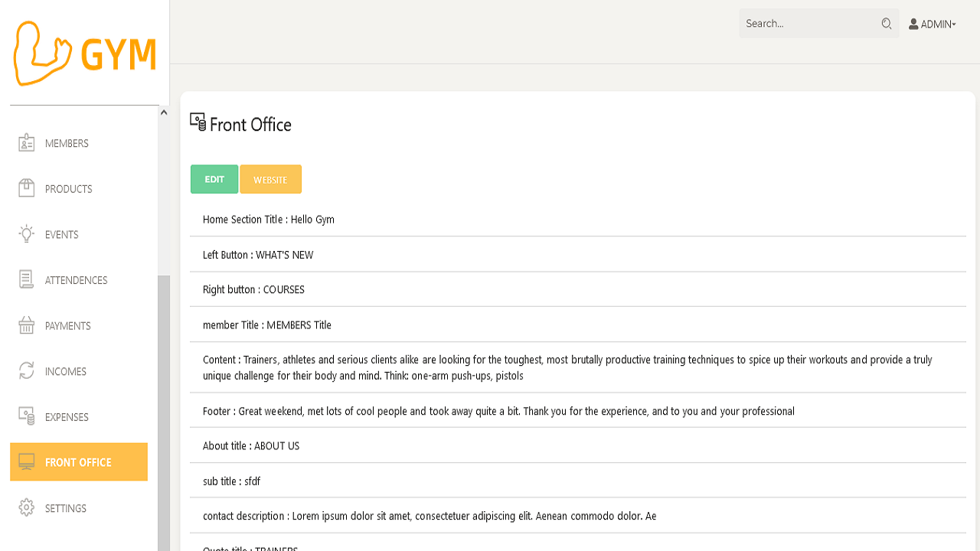The image size is (980, 551).
Task: Click the Members ID-card sidebar icon
Action: 26,142
